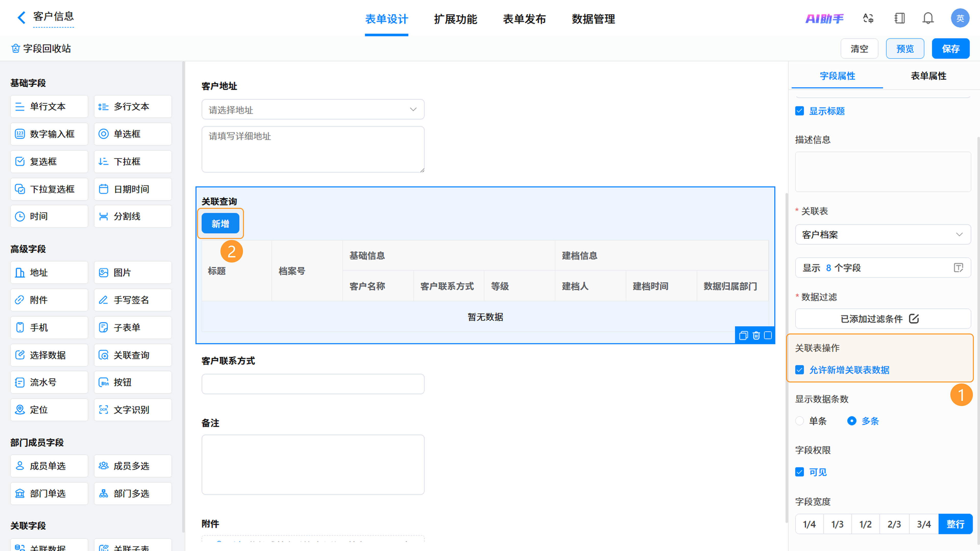The width and height of the screenshot is (980, 551).
Task: Click the square icon in component toolbar
Action: [x=768, y=335]
